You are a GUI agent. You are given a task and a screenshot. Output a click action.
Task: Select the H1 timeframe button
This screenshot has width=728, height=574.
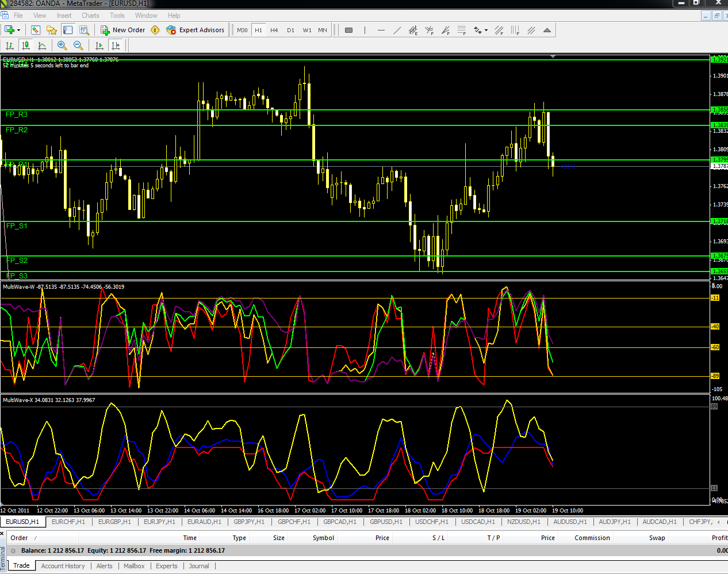point(258,30)
